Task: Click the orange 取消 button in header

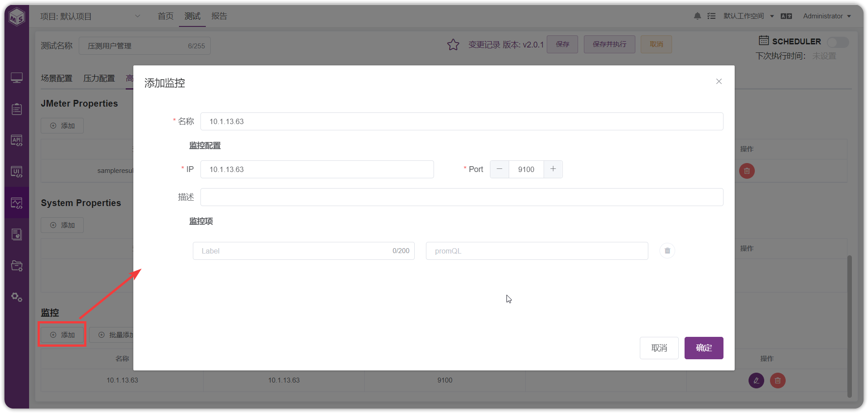Action: (x=656, y=44)
